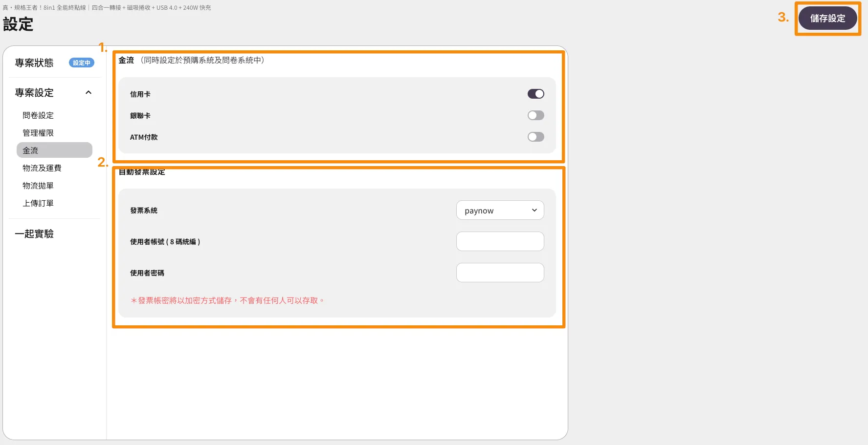Image resolution: width=868 pixels, height=445 pixels.
Task: Click the 專案狀態 heading
Action: 34,63
